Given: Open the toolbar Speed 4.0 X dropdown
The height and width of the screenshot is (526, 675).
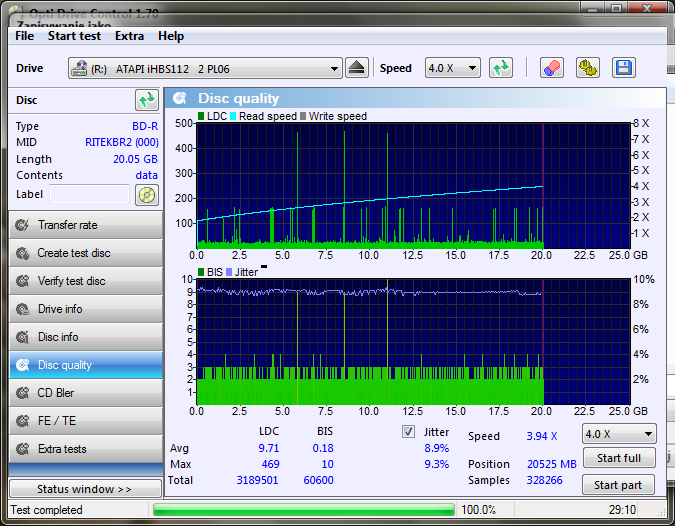Looking at the screenshot, I should (x=452, y=68).
